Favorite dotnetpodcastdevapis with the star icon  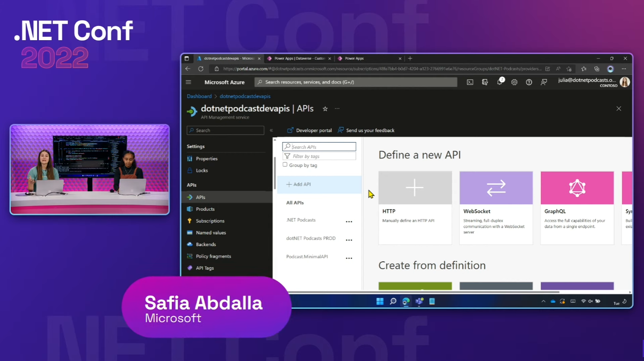click(x=325, y=109)
